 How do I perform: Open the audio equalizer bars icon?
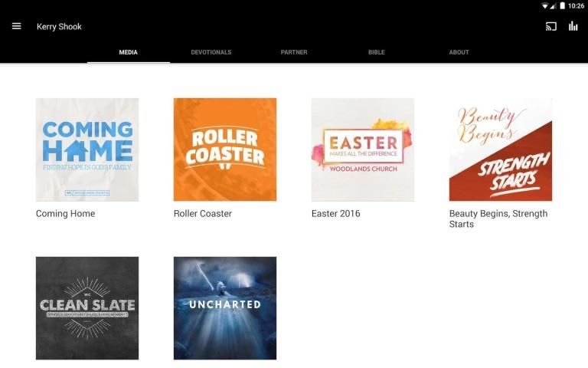(573, 26)
